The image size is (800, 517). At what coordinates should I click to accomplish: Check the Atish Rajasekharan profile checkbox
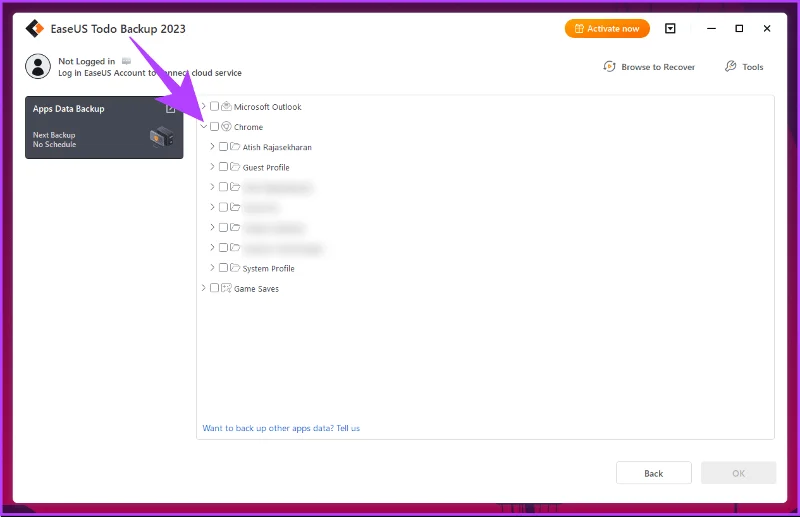[223, 146]
